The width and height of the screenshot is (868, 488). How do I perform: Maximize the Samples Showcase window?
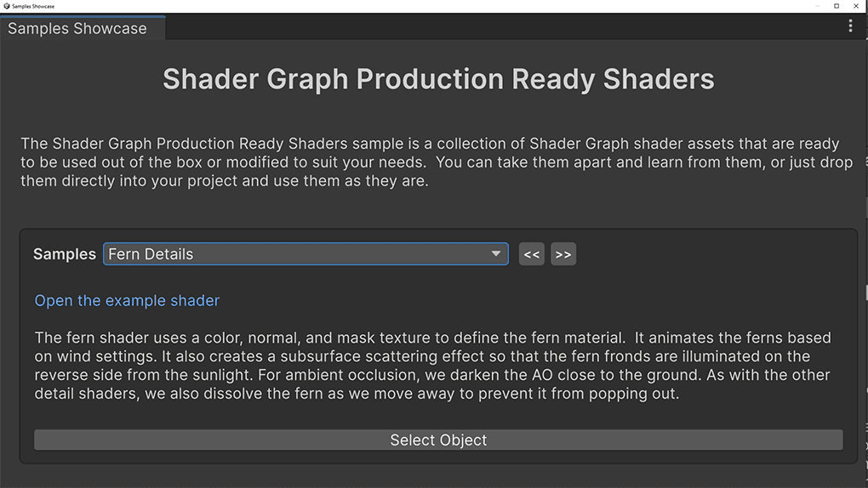(837, 6)
